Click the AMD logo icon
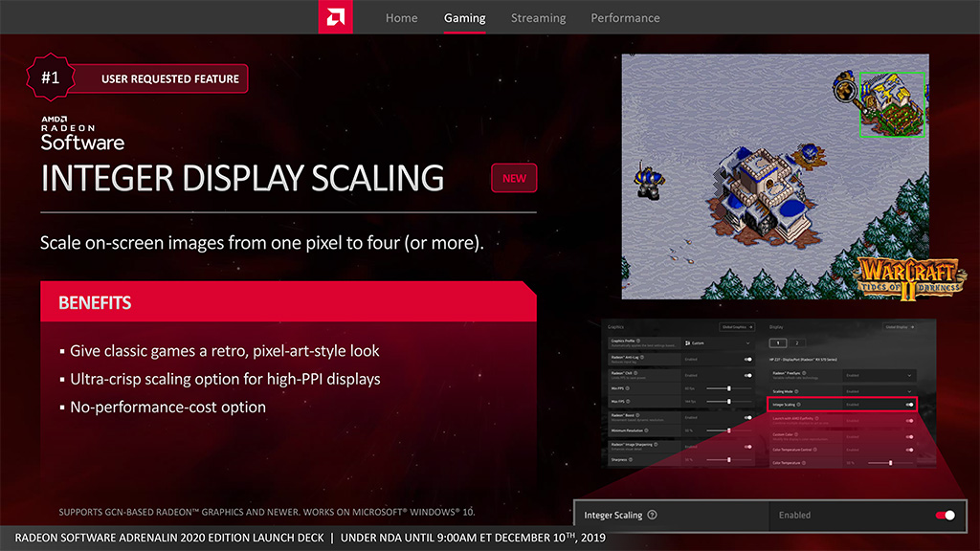 (x=336, y=17)
